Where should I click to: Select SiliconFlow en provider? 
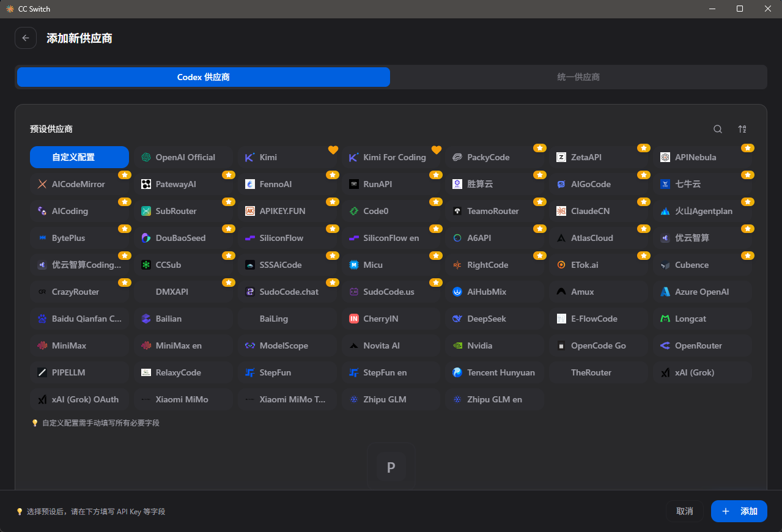pos(391,238)
